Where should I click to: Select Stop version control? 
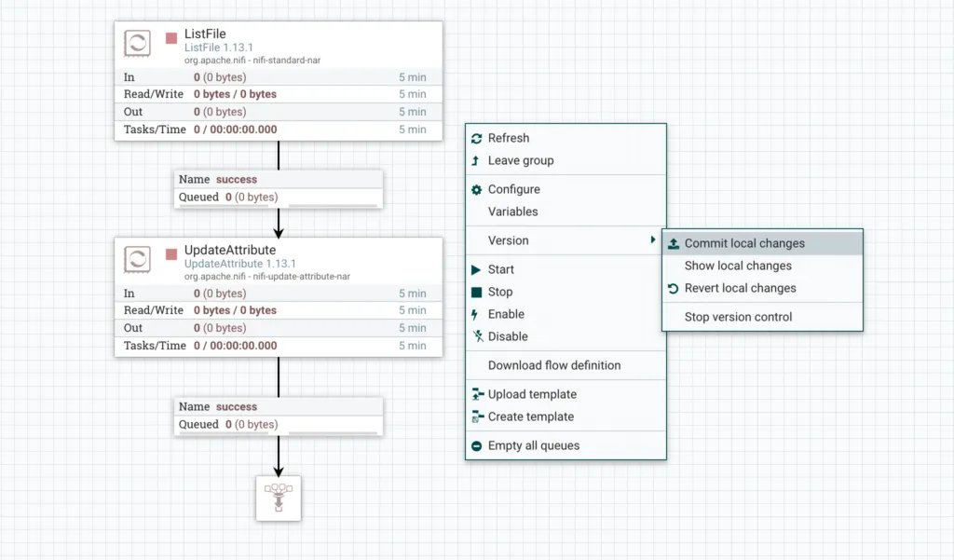pyautogui.click(x=738, y=317)
